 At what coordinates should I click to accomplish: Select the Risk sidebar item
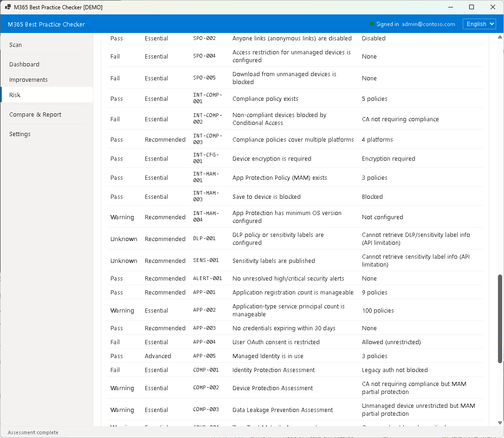click(15, 95)
